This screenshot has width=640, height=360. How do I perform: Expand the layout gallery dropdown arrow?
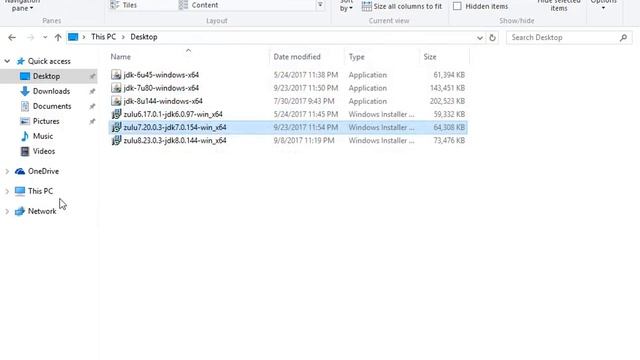(x=320, y=5)
